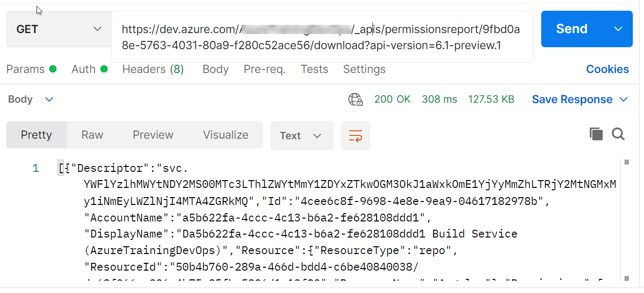
Task: Open search within the response
Action: coord(618,134)
